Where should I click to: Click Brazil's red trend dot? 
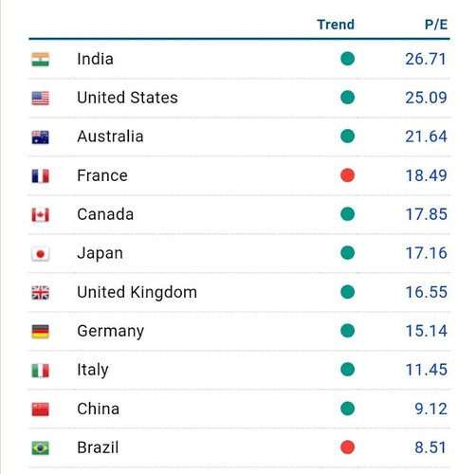coord(348,447)
